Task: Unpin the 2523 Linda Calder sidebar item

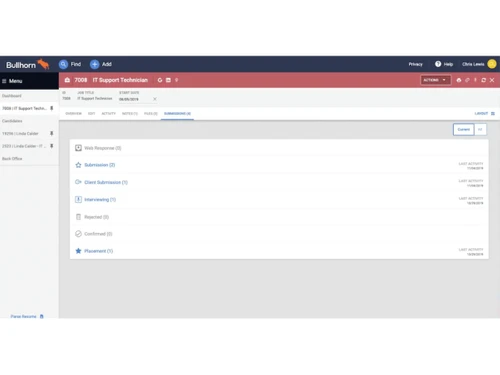Action: pos(52,146)
